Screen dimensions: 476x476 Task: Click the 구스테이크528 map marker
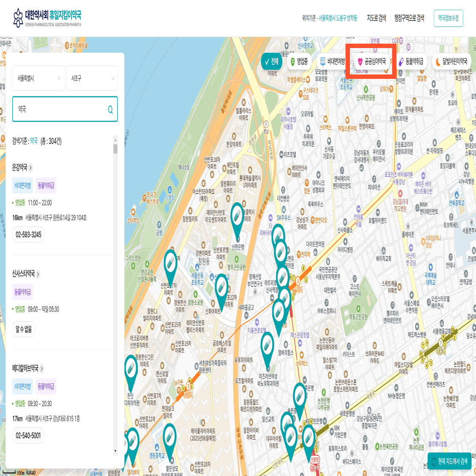pyautogui.click(x=300, y=94)
